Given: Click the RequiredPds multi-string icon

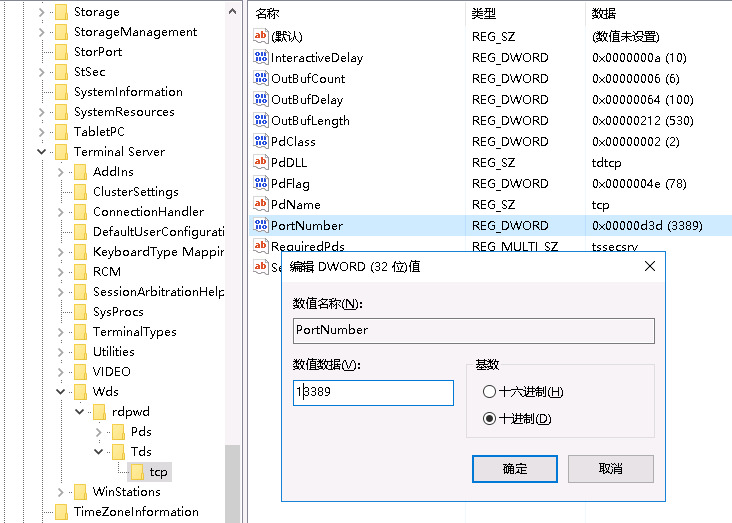Looking at the screenshot, I should point(260,245).
